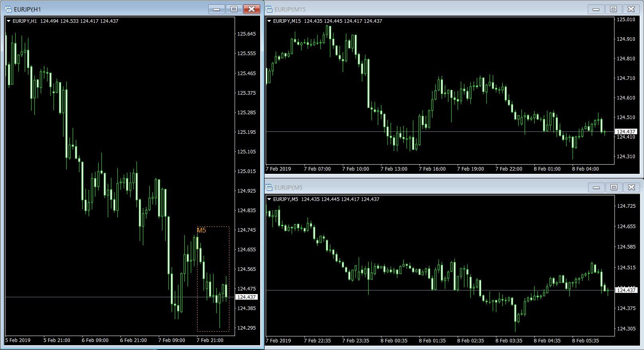The height and width of the screenshot is (350, 644).
Task: Click the H1 chart quote line ending 124.437
Action: pos(66,21)
